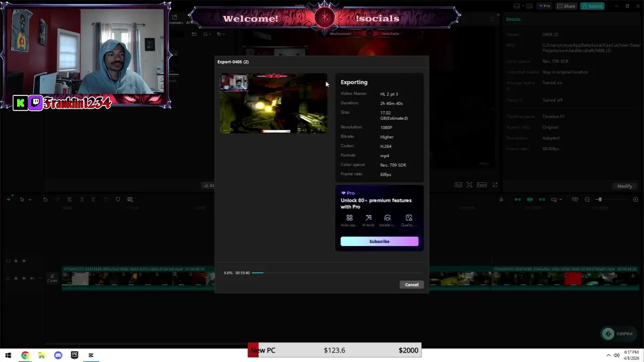This screenshot has width=644, height=362.
Task: Click the Pro badge in title bar
Action: tap(544, 6)
